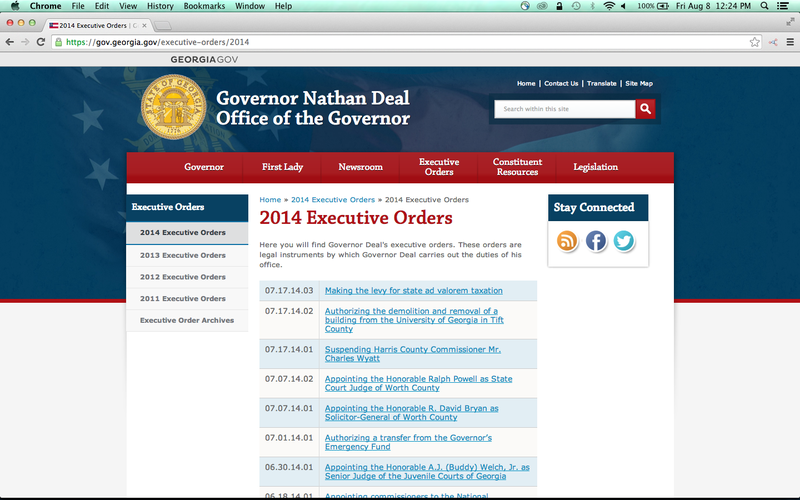The image size is (800, 500).
Task: Open 'Making the levy for state ad valorem taxation'
Action: coord(413,290)
